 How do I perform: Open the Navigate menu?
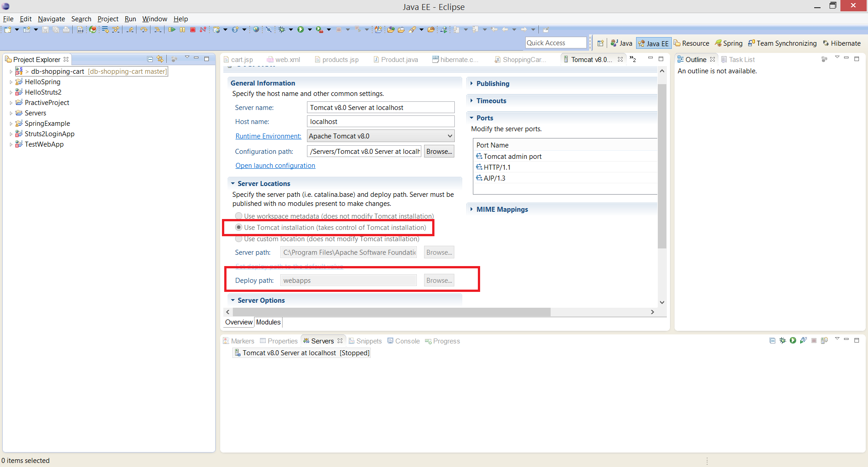51,19
